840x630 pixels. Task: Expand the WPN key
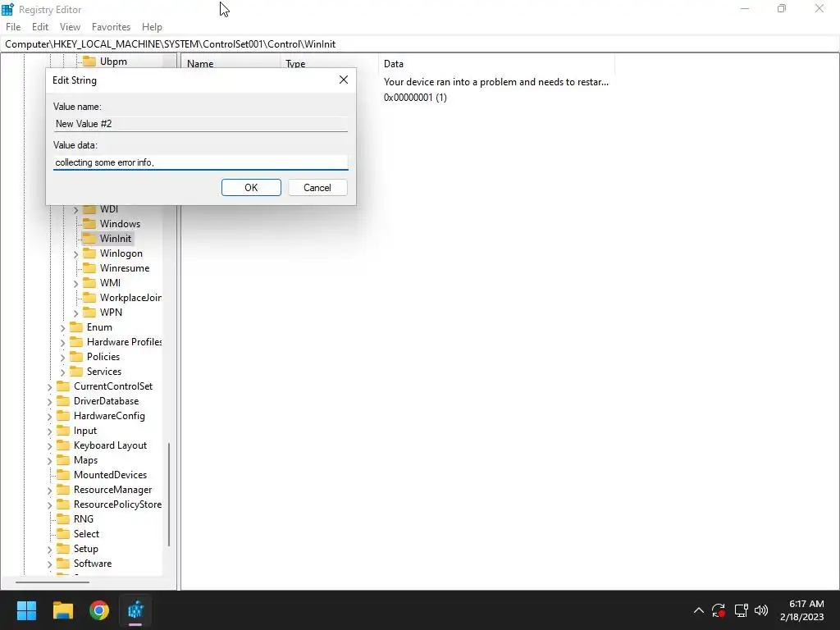(x=75, y=313)
